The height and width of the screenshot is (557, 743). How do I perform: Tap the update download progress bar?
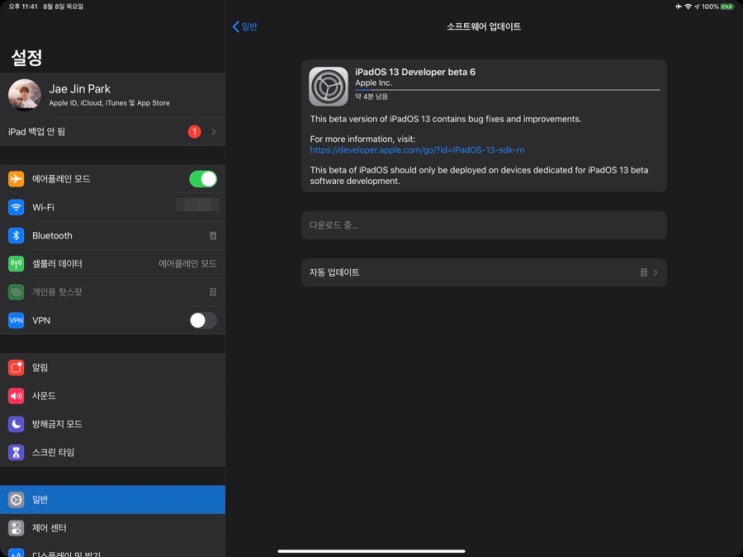click(x=507, y=90)
